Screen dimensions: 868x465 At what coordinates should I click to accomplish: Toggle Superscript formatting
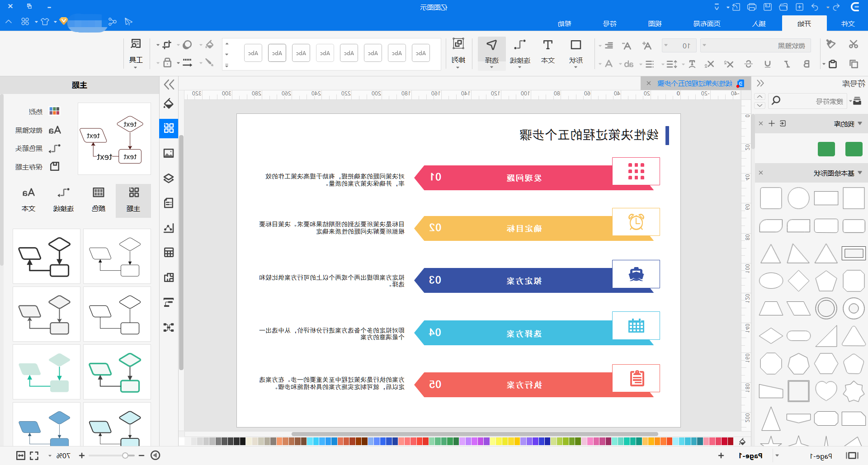pyautogui.click(x=729, y=64)
